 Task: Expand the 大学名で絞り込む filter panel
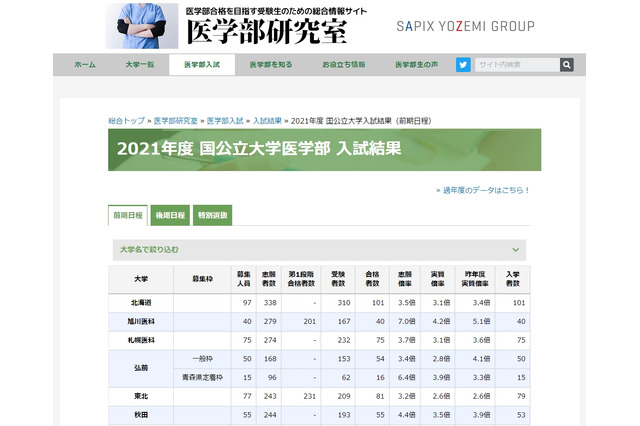319,250
